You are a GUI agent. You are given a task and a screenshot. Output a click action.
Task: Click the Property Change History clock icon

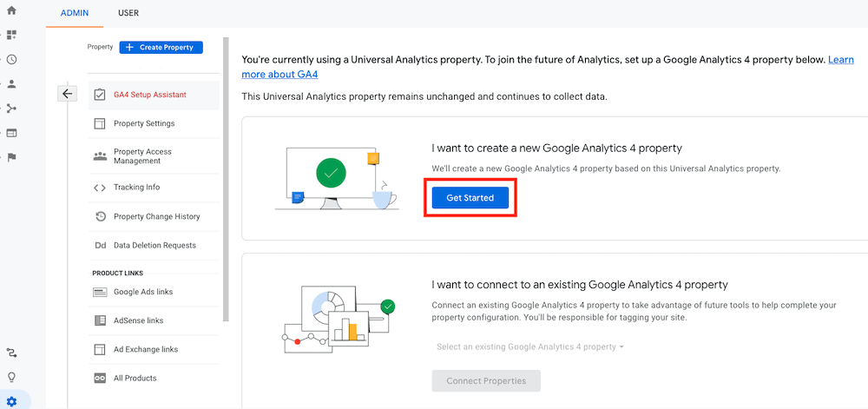pos(100,216)
